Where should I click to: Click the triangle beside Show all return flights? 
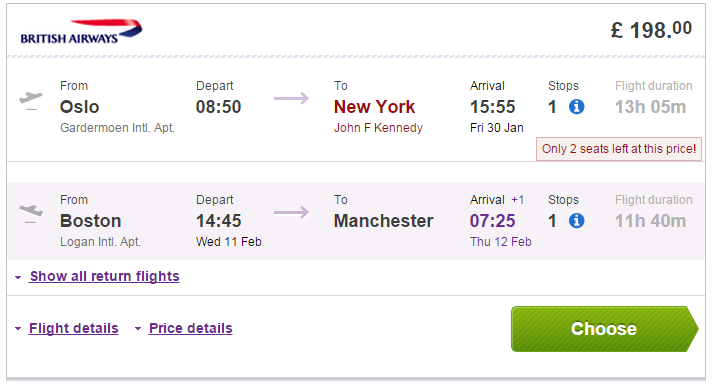pos(18,277)
